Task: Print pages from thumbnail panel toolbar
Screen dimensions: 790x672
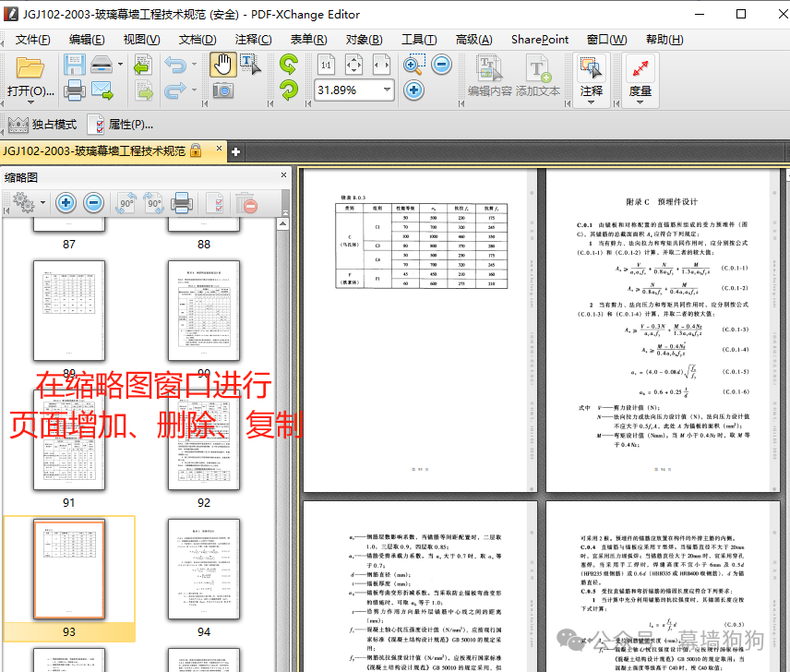Action: click(x=182, y=203)
